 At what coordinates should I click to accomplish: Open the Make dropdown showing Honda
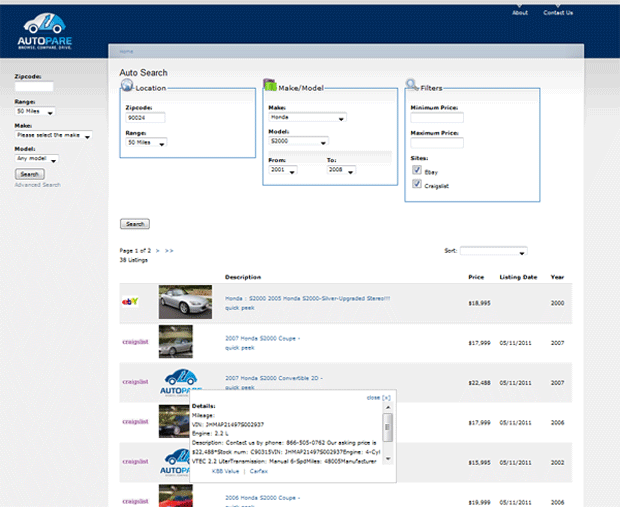pyautogui.click(x=307, y=117)
